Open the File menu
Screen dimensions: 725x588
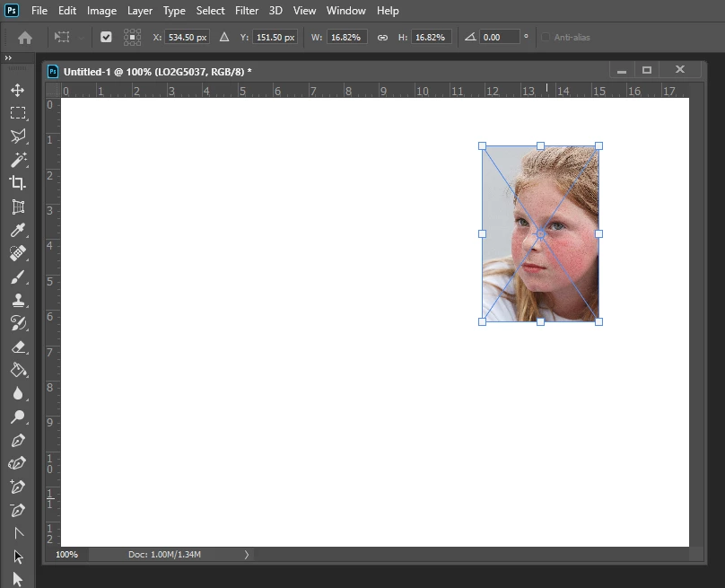coord(39,10)
